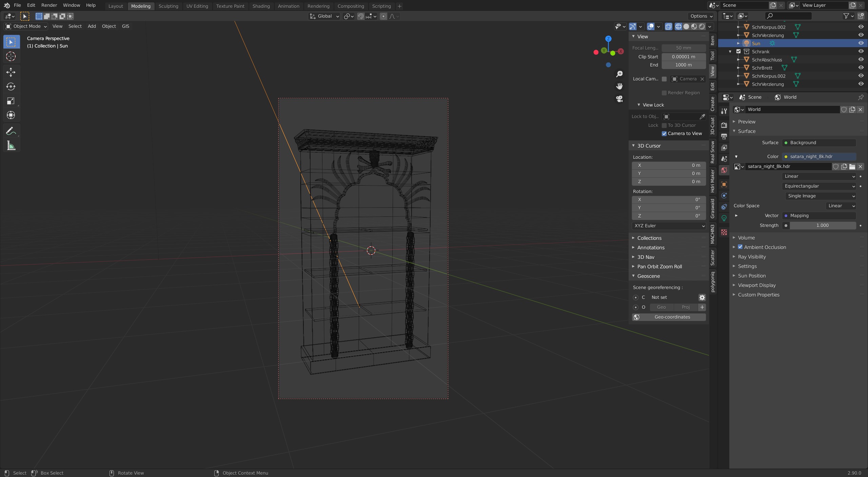Screen dimensions: 868x477
Task: Select the Measure ruler tool
Action: [x=11, y=146]
